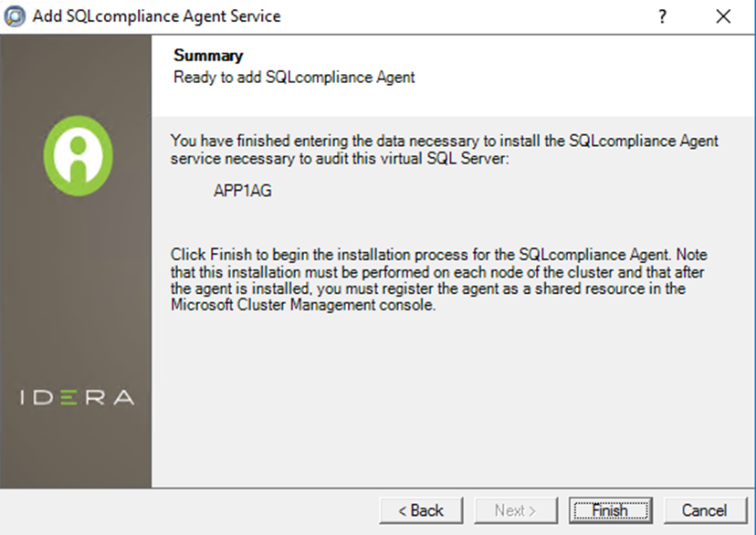Cancel the agent service wizard
Viewport: 756px width, 535px height.
tap(704, 510)
